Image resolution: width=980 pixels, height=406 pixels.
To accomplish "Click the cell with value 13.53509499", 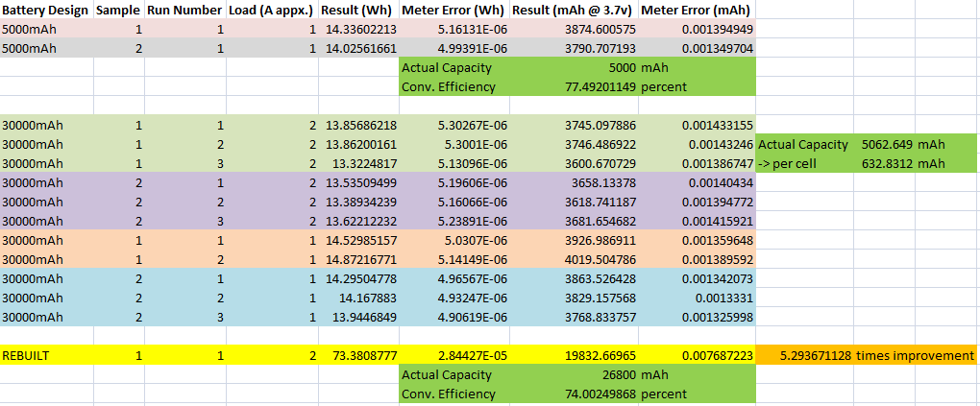I will click(x=358, y=182).
